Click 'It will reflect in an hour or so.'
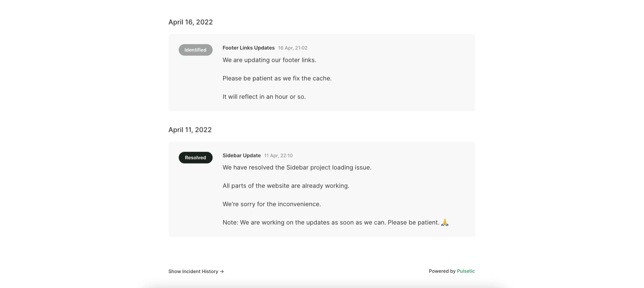 coord(264,97)
